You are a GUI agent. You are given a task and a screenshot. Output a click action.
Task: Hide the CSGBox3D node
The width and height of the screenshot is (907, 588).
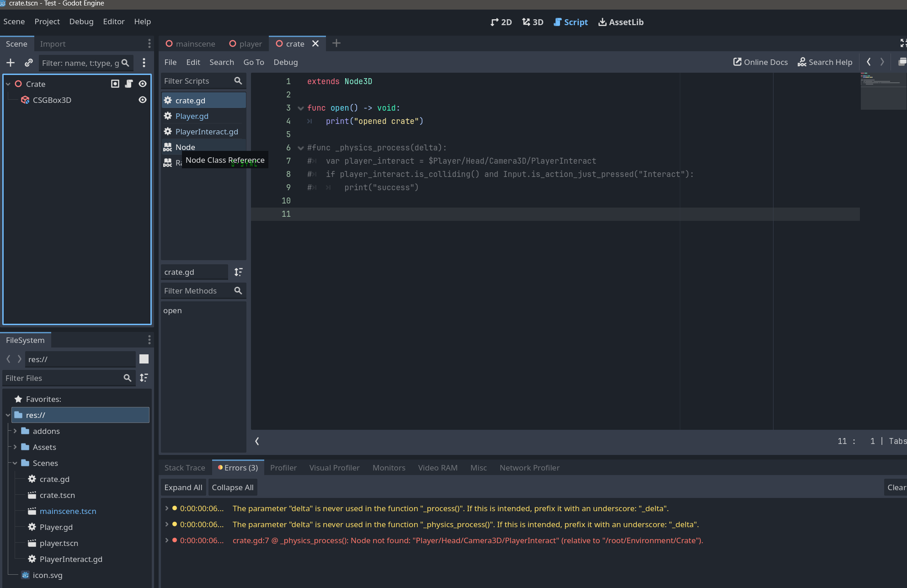(x=143, y=100)
